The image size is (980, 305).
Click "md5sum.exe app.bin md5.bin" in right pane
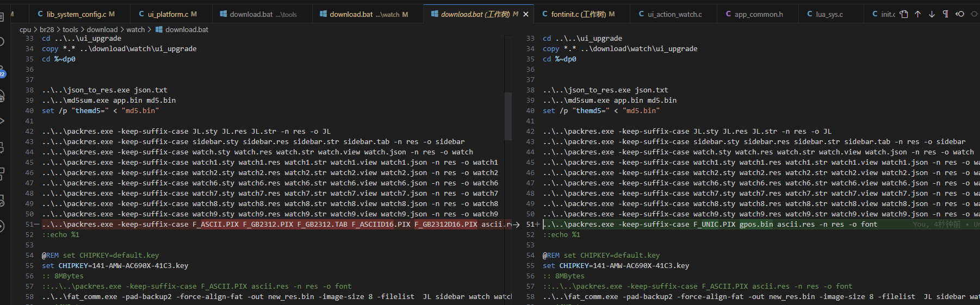click(x=610, y=100)
